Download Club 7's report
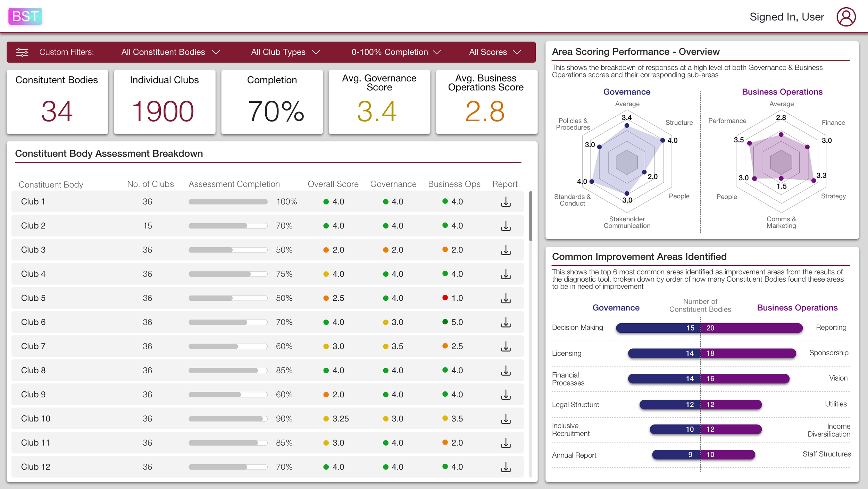 coord(506,346)
